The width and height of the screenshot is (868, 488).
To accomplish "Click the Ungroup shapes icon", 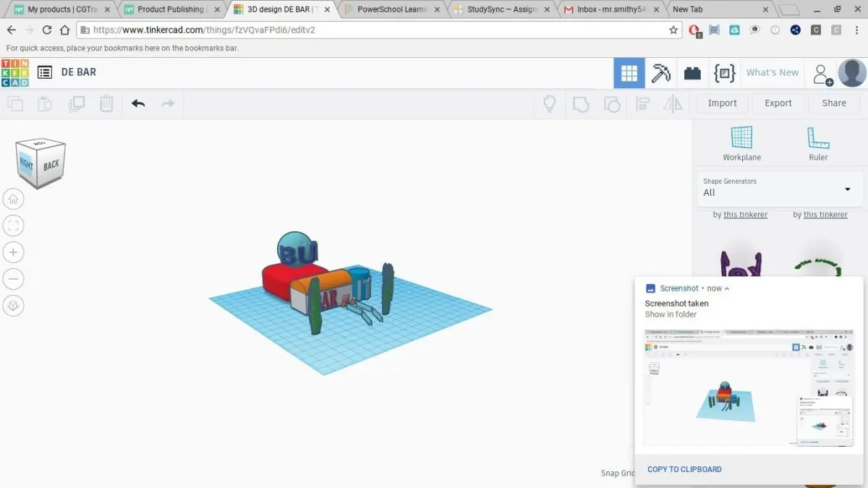I will [x=612, y=103].
